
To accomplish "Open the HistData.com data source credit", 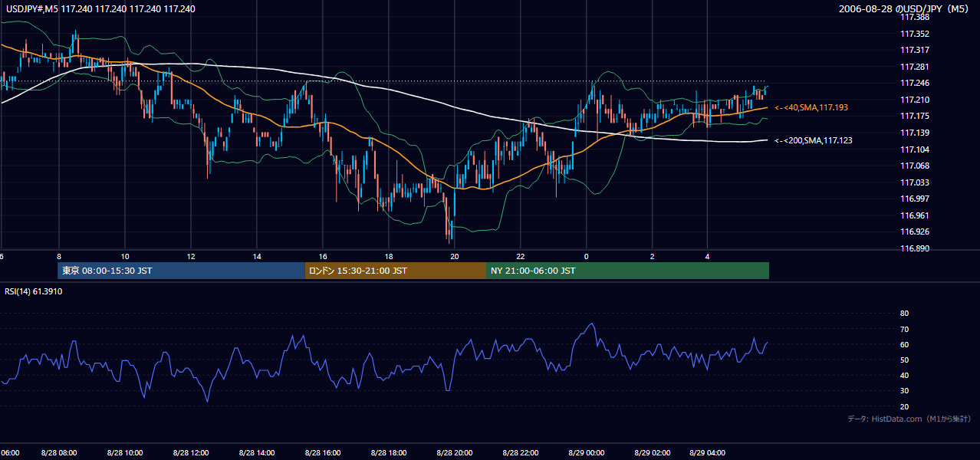I will [909, 419].
